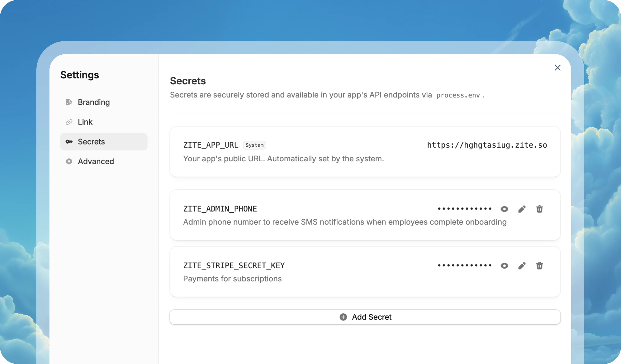This screenshot has width=621, height=364.
Task: Click the Add Secret button
Action: point(365,317)
